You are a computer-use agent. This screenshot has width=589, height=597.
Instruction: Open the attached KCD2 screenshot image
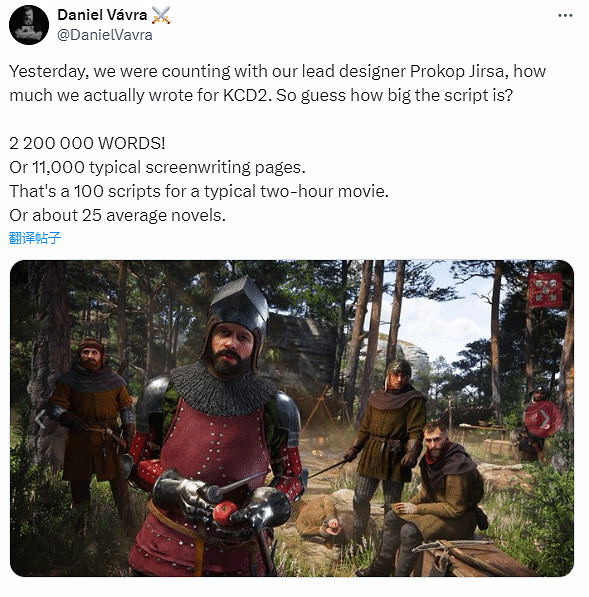[292, 418]
